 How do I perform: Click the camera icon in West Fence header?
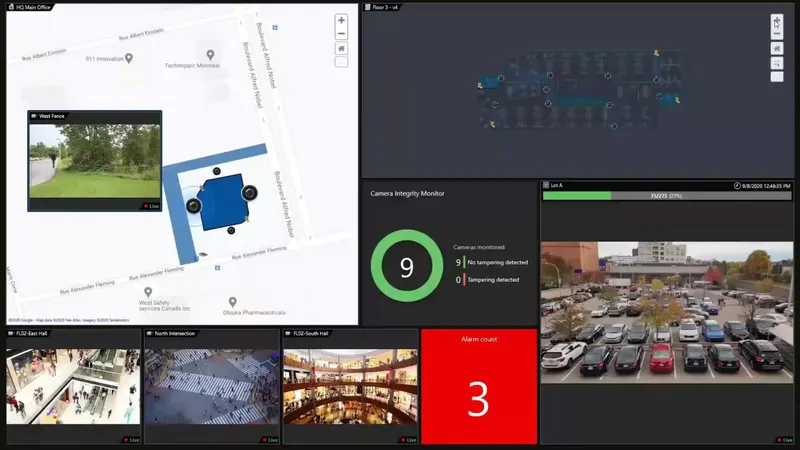point(34,116)
